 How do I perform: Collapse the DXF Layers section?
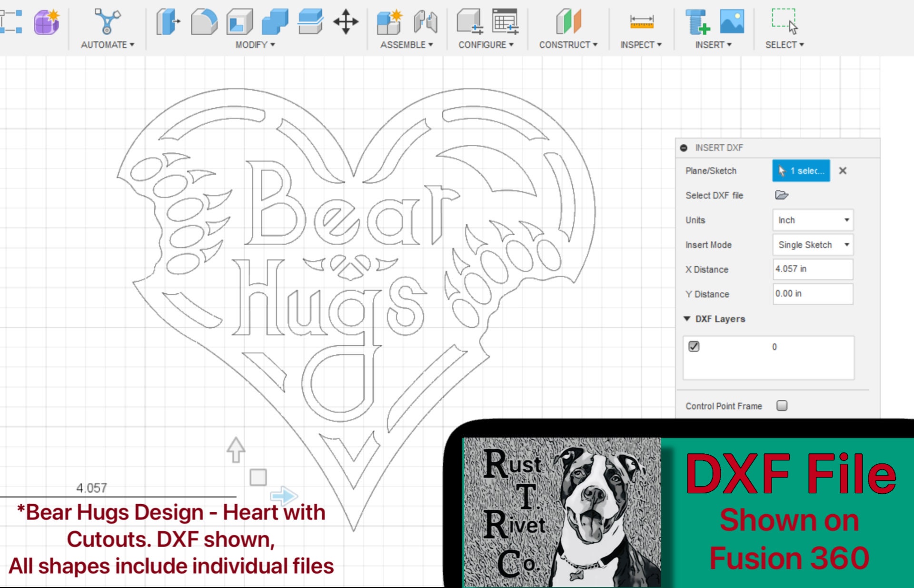[x=687, y=319]
